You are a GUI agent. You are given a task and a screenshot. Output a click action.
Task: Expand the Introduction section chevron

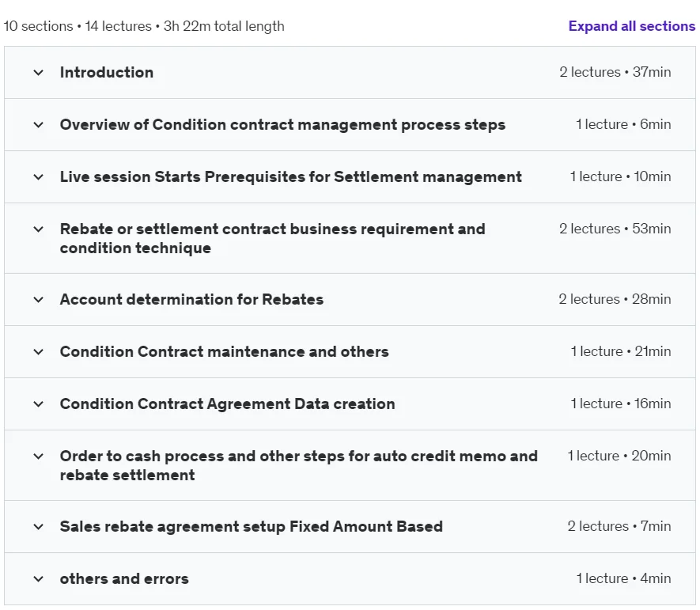(x=39, y=72)
